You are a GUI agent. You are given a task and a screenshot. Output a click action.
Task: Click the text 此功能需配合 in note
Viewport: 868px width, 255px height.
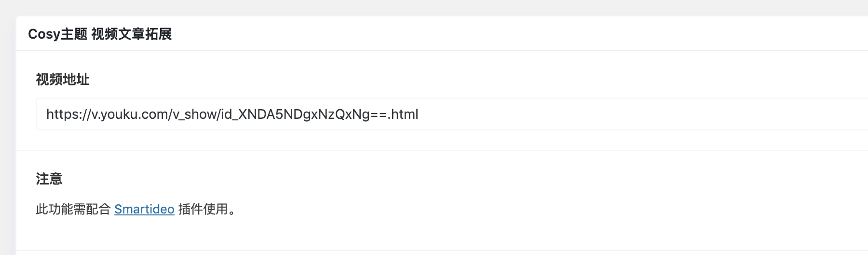coord(73,209)
